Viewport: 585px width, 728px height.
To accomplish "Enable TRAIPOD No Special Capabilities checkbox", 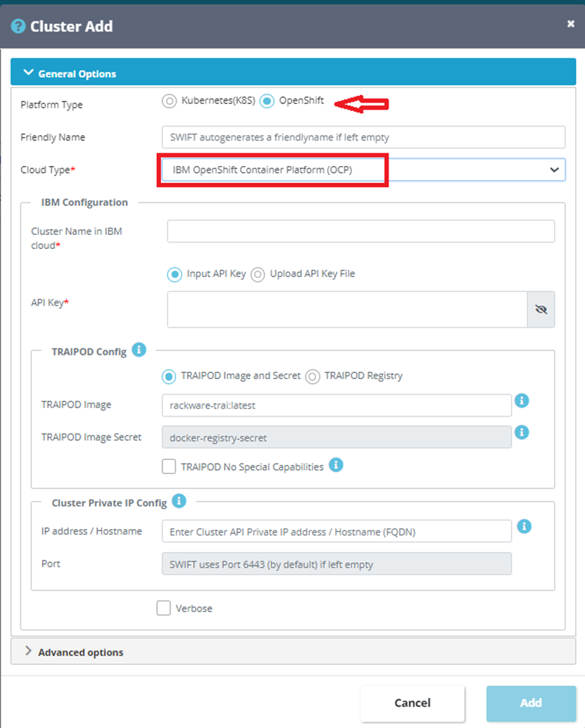I will click(169, 466).
